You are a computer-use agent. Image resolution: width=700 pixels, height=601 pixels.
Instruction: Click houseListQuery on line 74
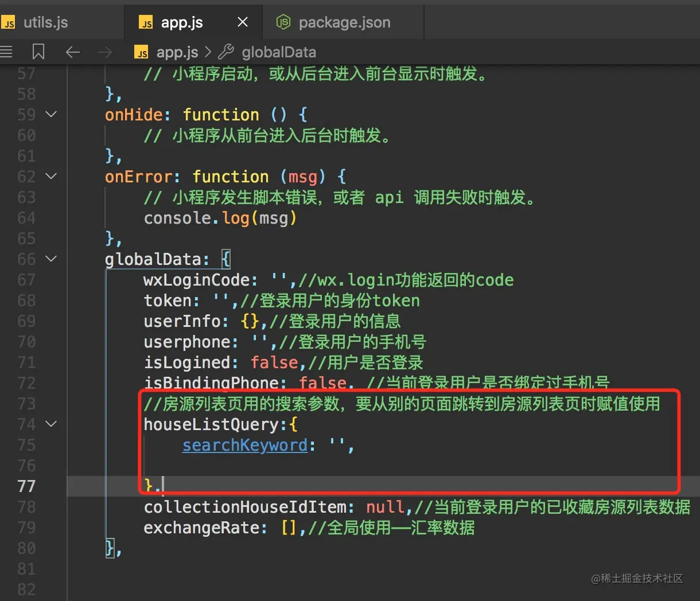[211, 424]
